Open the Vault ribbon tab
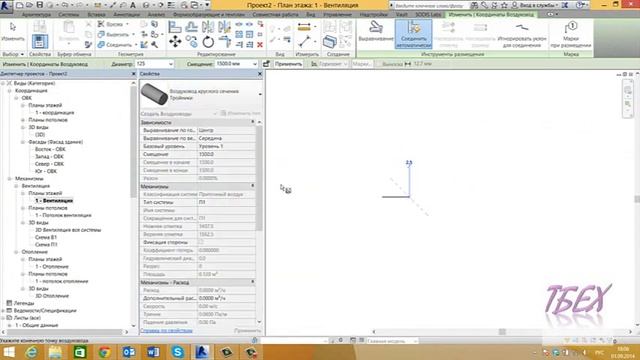Viewport: 640px width, 360px height. point(402,14)
